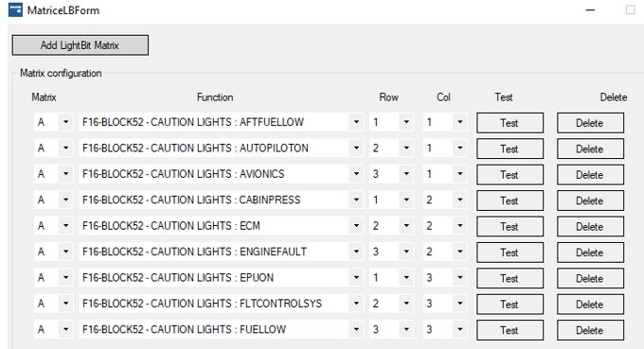Test the AFTFUELLOW caution light

click(510, 123)
